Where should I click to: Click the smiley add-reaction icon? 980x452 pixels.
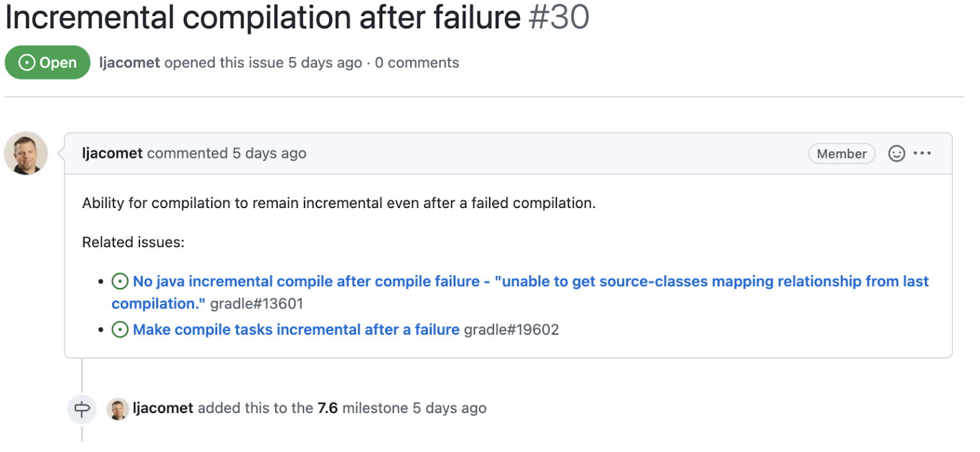(x=897, y=154)
